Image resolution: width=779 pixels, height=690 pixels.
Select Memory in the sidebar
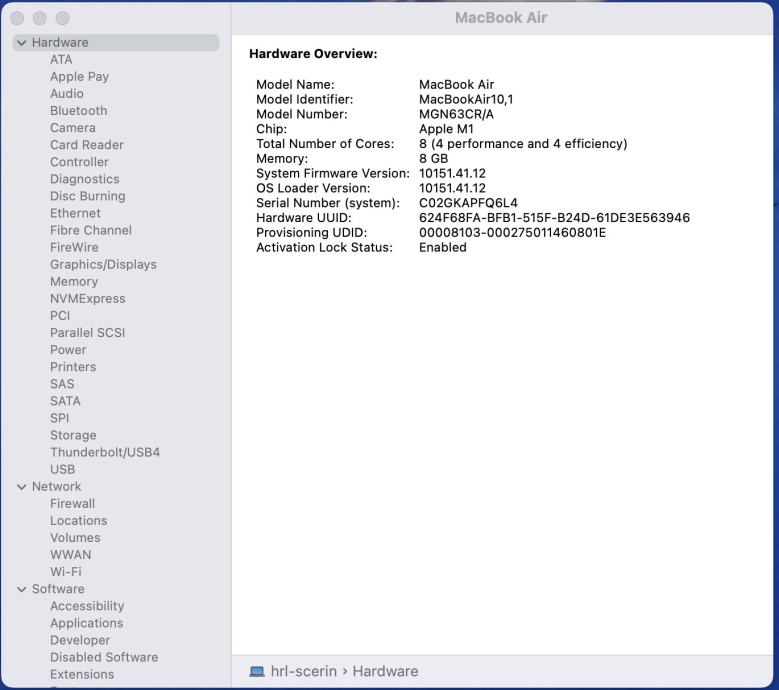pyautogui.click(x=74, y=281)
